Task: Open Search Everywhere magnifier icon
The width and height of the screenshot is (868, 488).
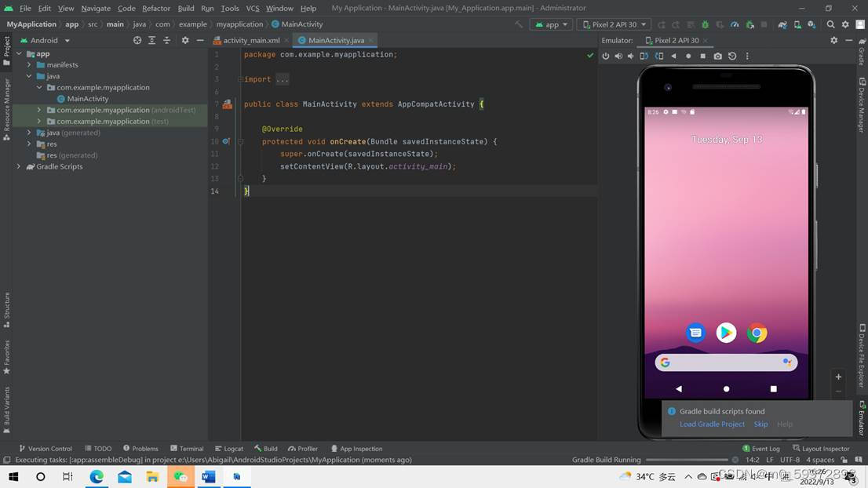Action: [830, 24]
